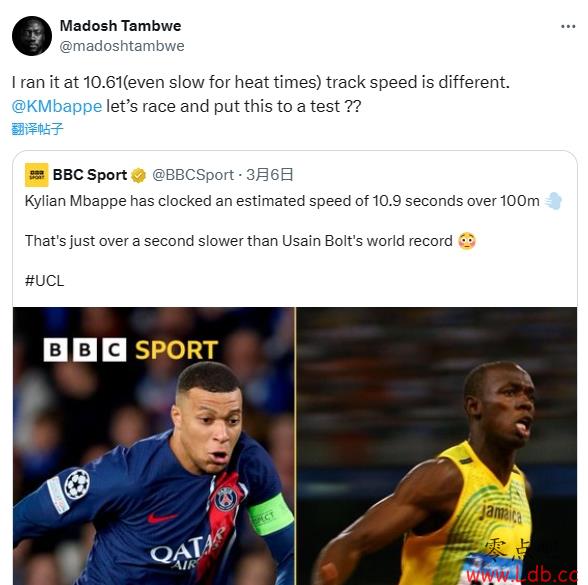Open the Usain Bolt photo on the right
This screenshot has width=588, height=585.
(x=436, y=446)
